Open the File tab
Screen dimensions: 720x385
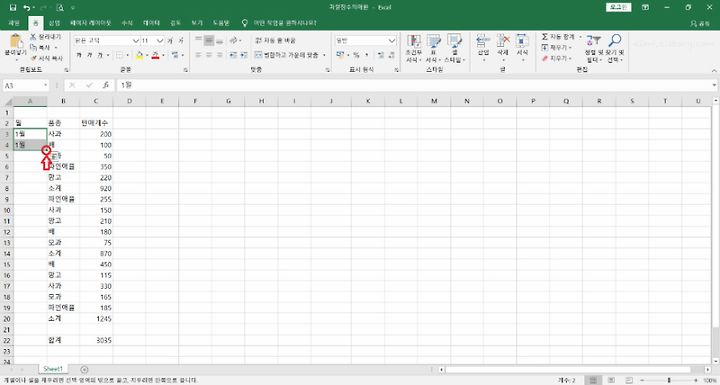(x=14, y=23)
